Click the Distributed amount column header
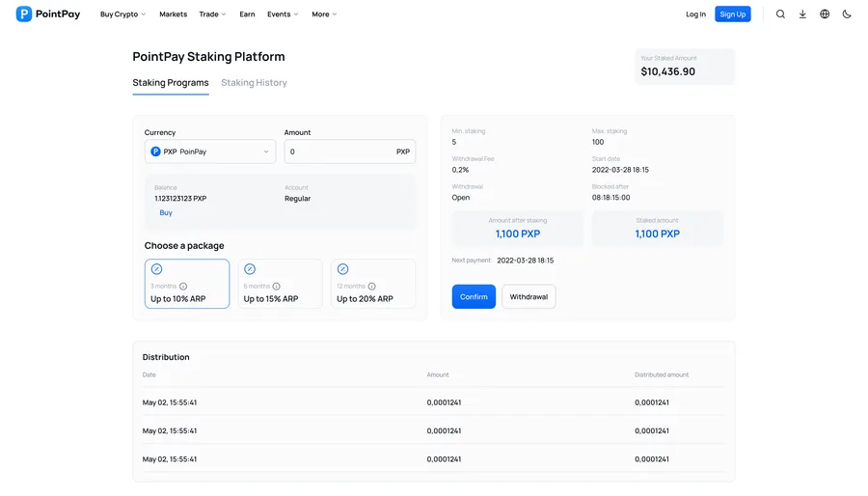 662,374
